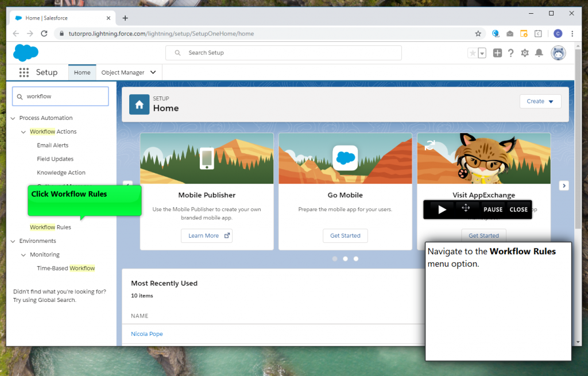Click the Setup Home house icon
The height and width of the screenshot is (376, 588).
pos(139,104)
